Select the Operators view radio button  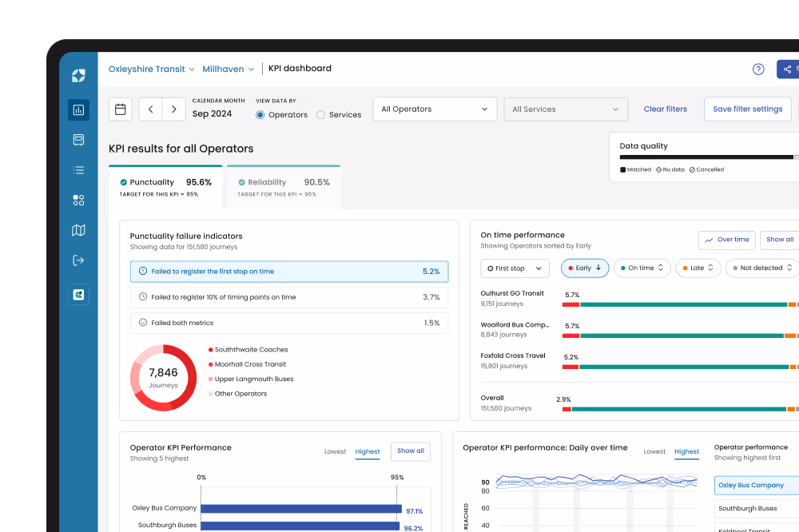pos(260,115)
